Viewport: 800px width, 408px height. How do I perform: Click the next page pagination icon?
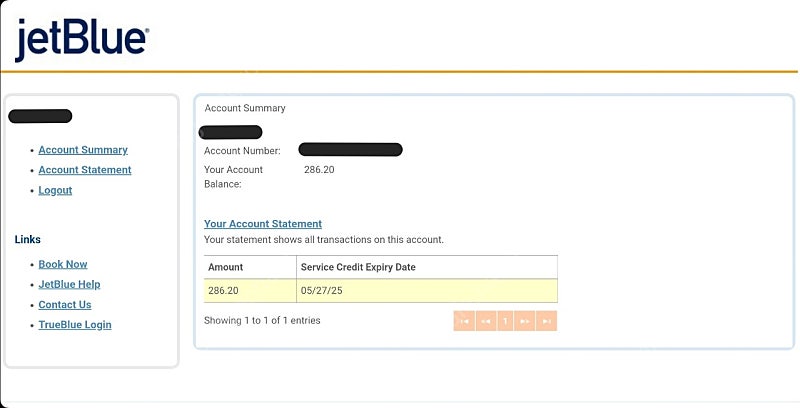pyautogui.click(x=524, y=321)
